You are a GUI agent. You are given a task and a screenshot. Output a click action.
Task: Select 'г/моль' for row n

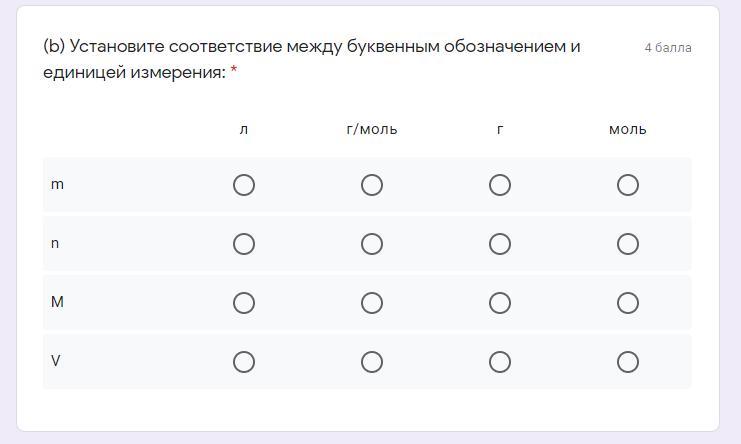pos(372,244)
